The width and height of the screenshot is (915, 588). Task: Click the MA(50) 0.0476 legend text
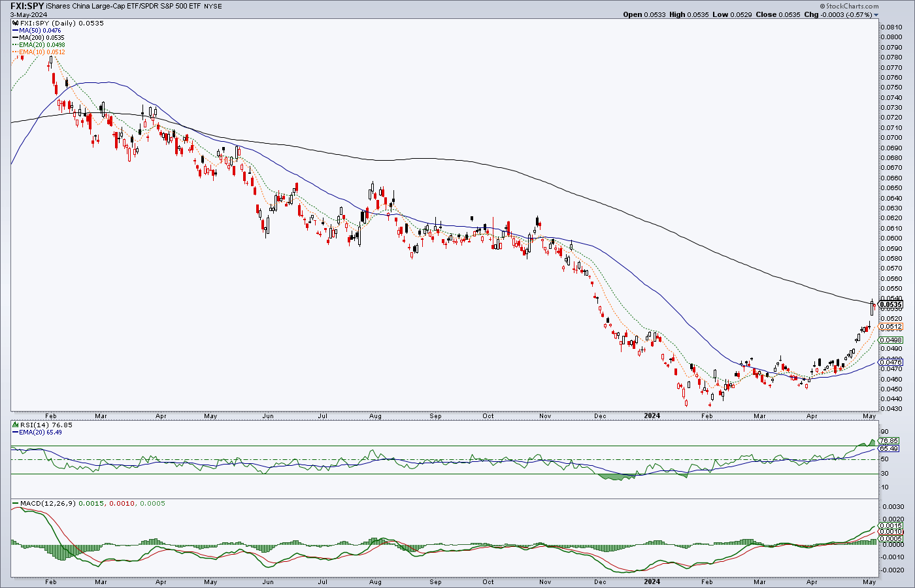pyautogui.click(x=40, y=31)
